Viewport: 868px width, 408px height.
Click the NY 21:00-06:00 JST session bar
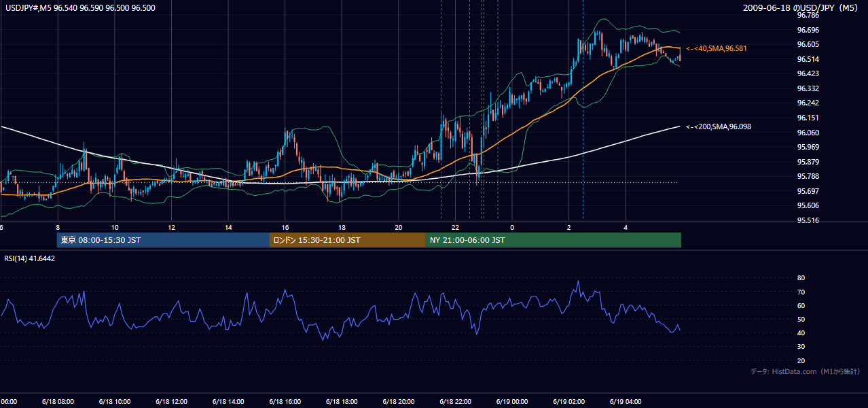coord(554,240)
